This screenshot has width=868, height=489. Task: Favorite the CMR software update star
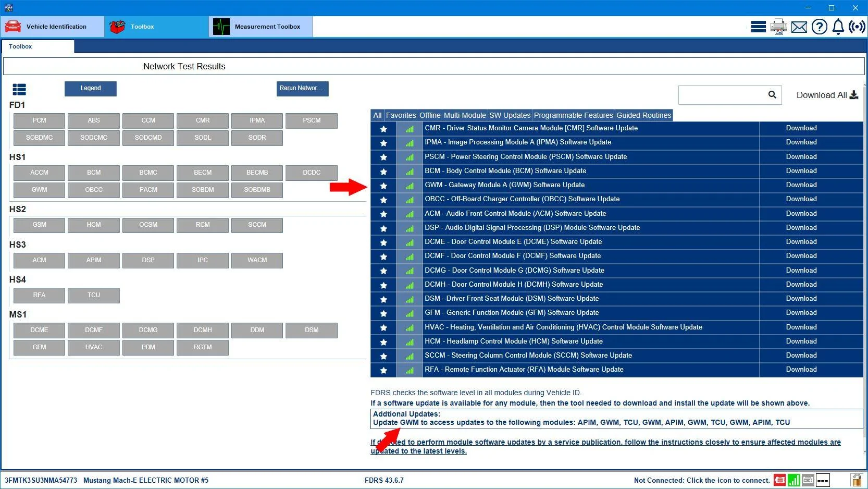click(x=383, y=129)
